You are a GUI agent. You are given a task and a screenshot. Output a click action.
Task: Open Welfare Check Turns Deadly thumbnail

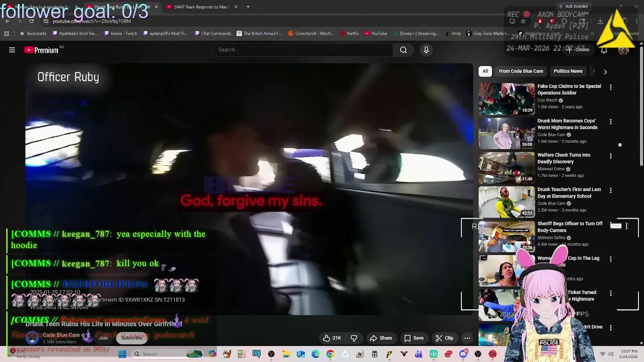[x=507, y=167]
